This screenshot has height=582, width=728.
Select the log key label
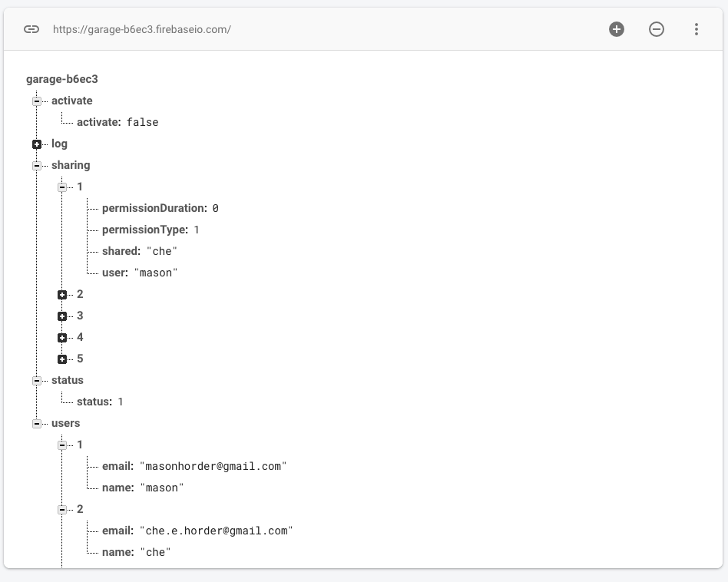[x=59, y=144]
